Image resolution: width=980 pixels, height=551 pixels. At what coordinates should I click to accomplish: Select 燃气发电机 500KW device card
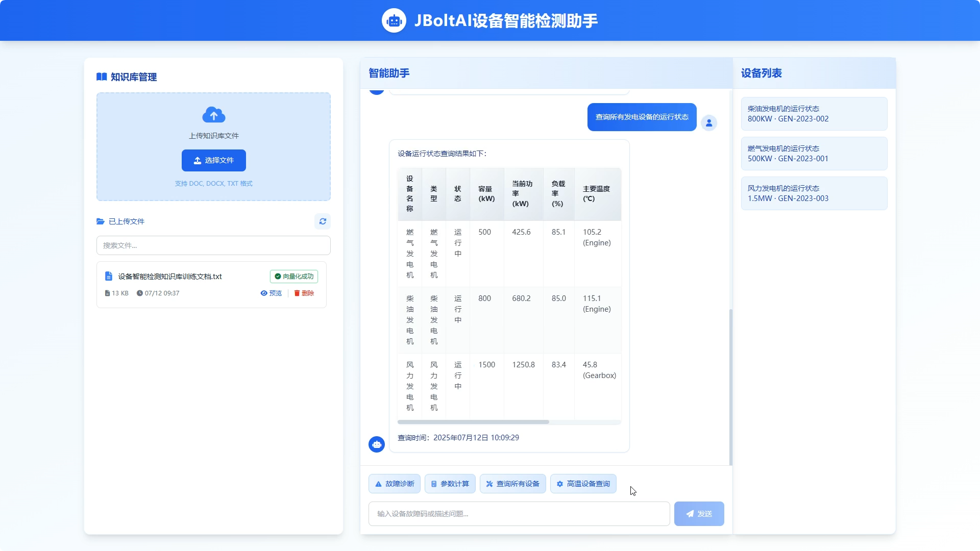(814, 154)
